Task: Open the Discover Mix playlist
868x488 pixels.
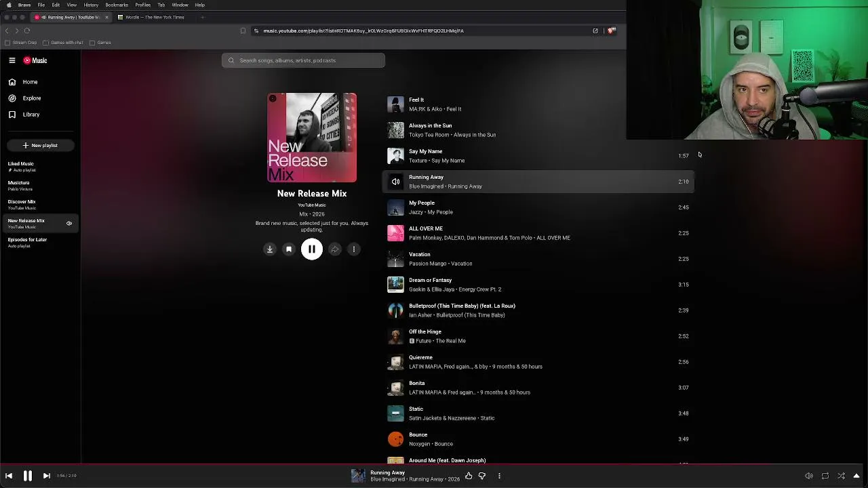Action: click(x=39, y=204)
